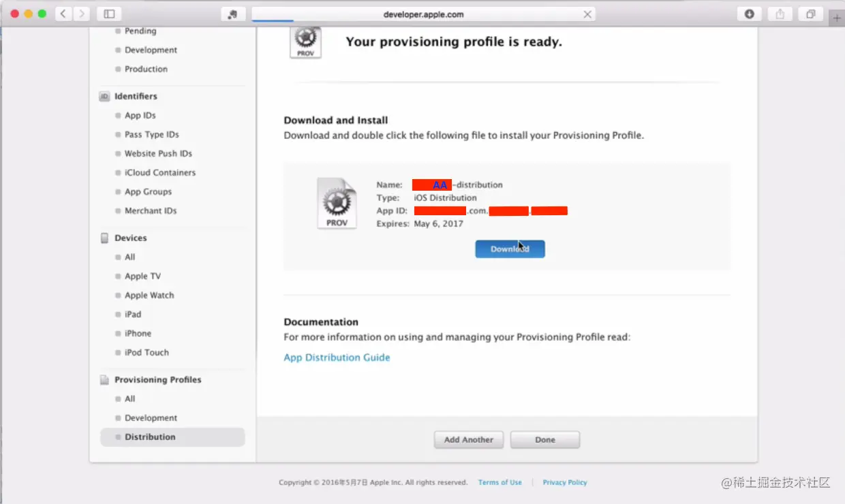Screen dimensions: 845x504
Task: Open App Groups in sidebar
Action: (148, 192)
